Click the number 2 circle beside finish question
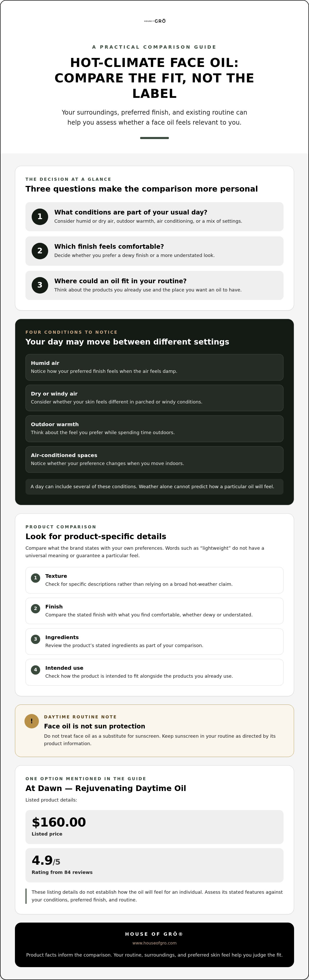309x980 pixels. (40, 251)
